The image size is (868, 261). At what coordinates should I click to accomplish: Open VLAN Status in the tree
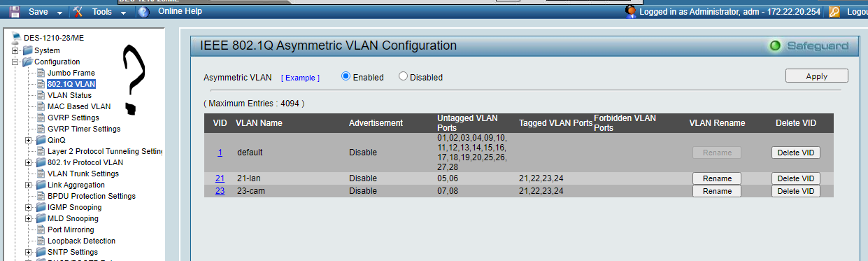[x=69, y=95]
